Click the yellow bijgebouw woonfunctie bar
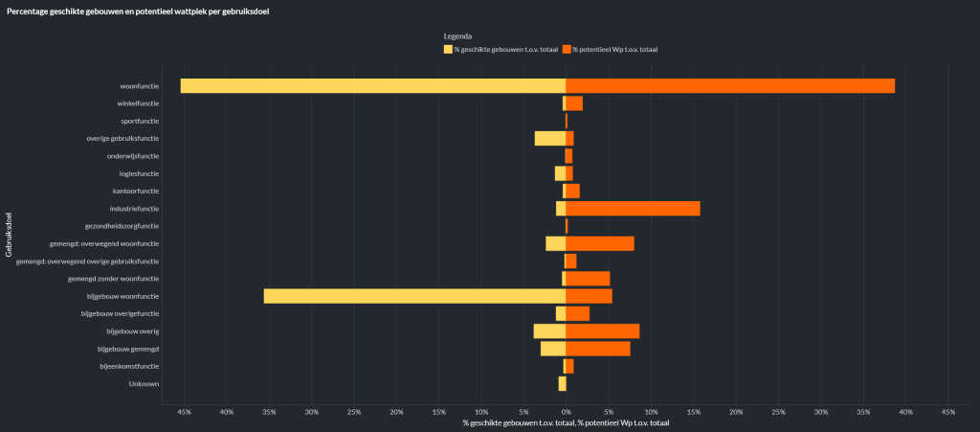This screenshot has width=980, height=432. pos(414,296)
